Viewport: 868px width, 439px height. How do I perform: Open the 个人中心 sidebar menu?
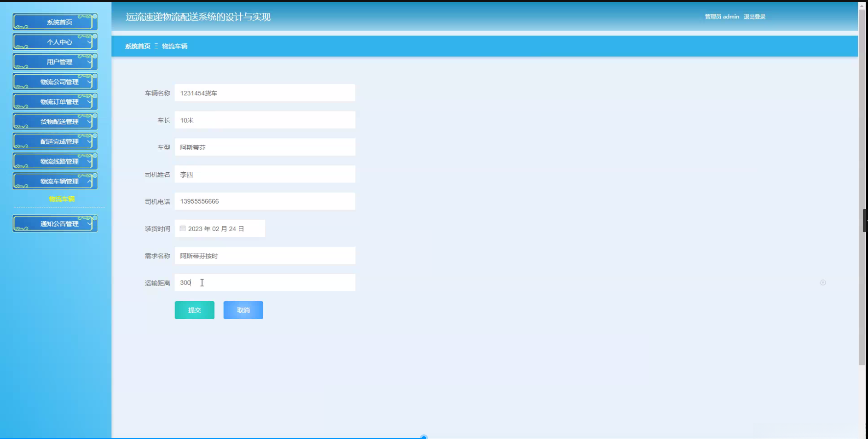[55, 42]
